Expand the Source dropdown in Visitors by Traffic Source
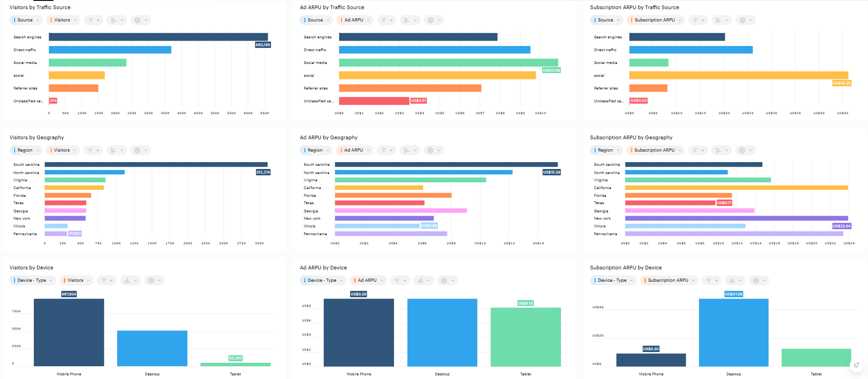 click(26, 20)
